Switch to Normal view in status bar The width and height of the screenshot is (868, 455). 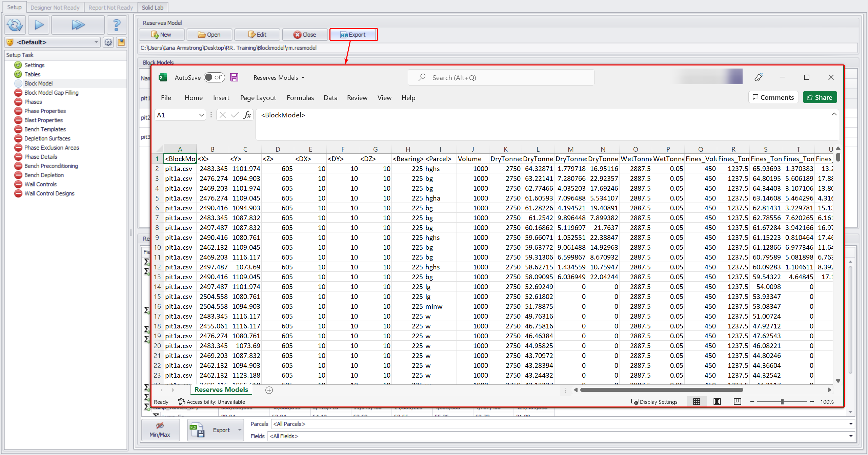pos(696,401)
